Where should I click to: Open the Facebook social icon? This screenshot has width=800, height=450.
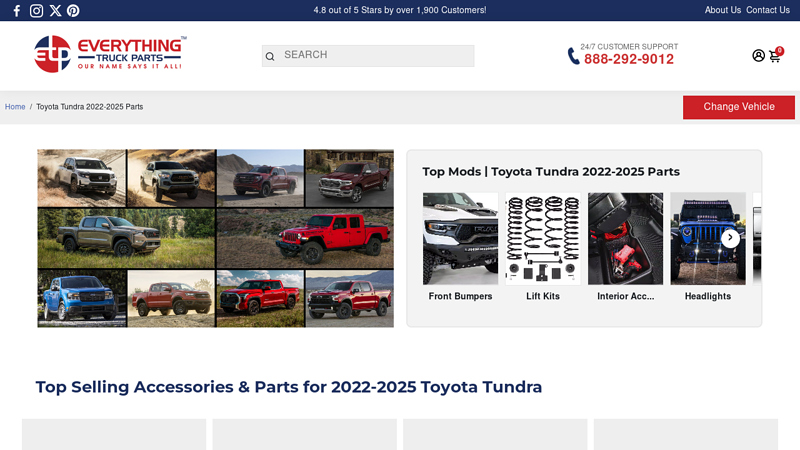17,11
